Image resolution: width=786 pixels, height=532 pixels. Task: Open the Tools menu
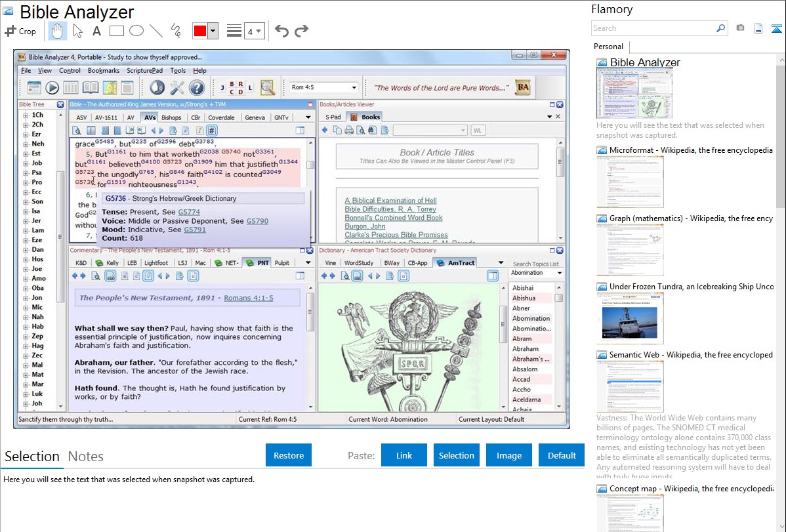177,71
